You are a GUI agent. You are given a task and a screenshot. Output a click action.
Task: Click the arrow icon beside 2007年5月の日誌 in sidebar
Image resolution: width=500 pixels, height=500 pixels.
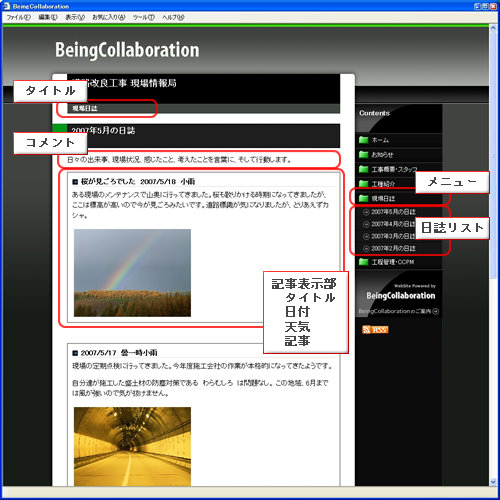click(366, 212)
